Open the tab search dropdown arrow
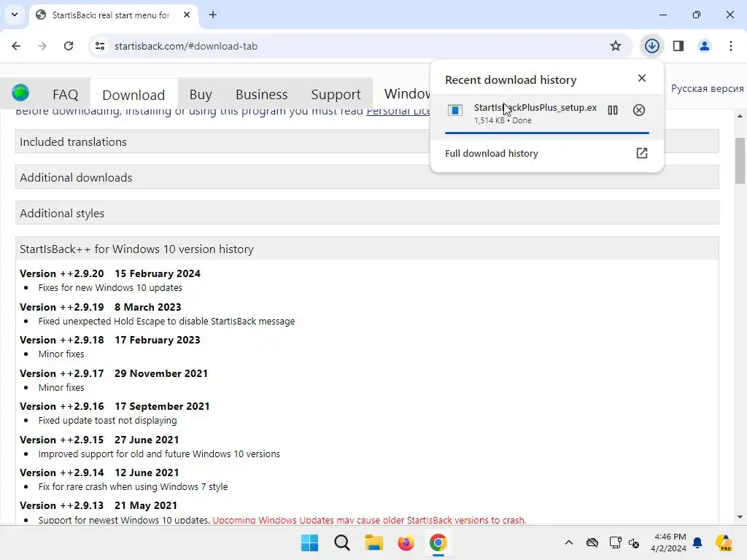 [x=15, y=15]
